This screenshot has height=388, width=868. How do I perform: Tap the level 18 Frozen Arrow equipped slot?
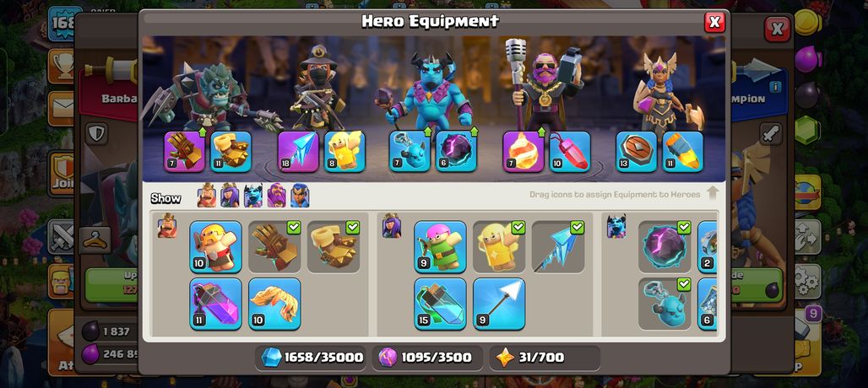coord(298,152)
